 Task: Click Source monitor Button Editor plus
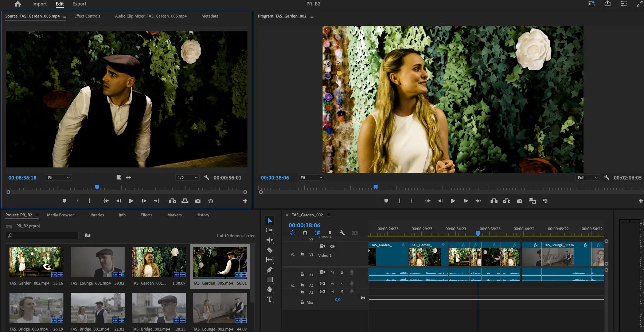pyautogui.click(x=245, y=201)
